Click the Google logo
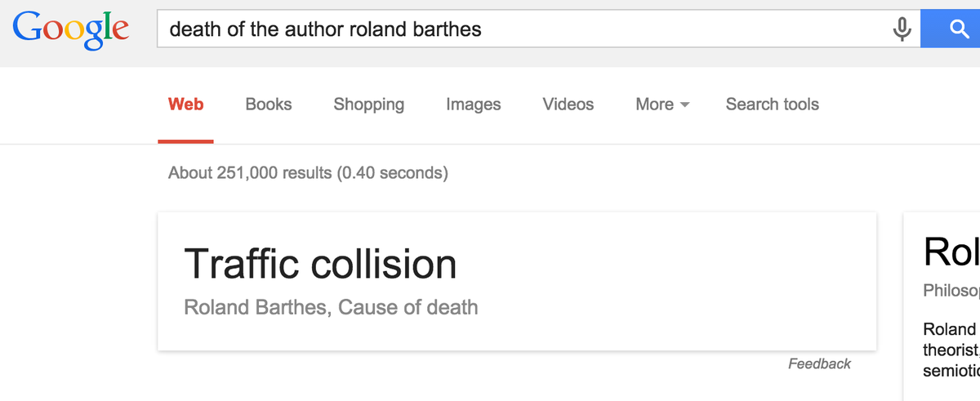This screenshot has width=980, height=401. (x=70, y=29)
